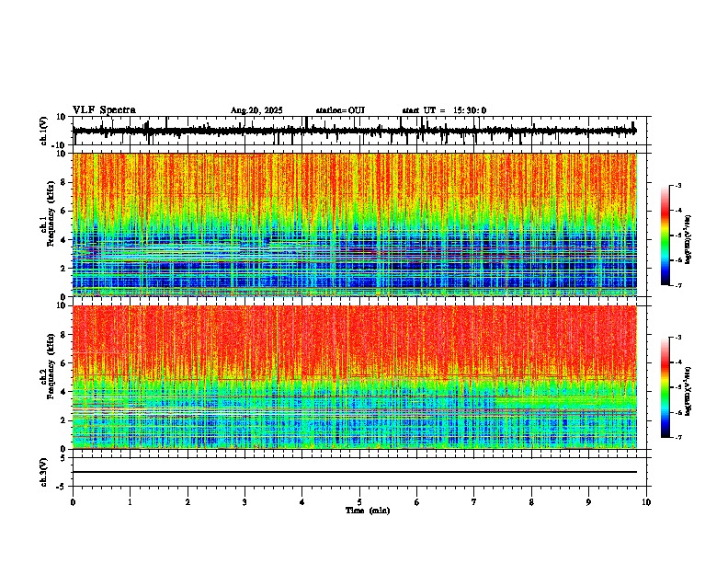Click the time axis tick label "0"

(x=73, y=502)
